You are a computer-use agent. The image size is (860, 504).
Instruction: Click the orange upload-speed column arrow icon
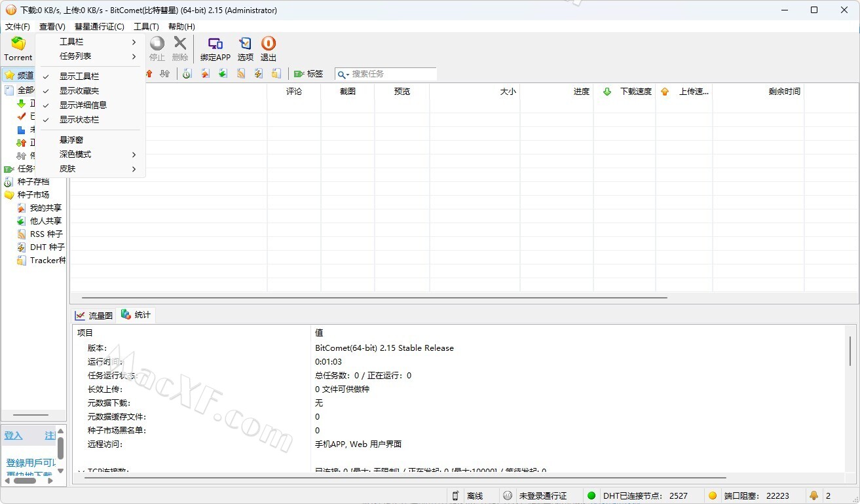point(665,92)
